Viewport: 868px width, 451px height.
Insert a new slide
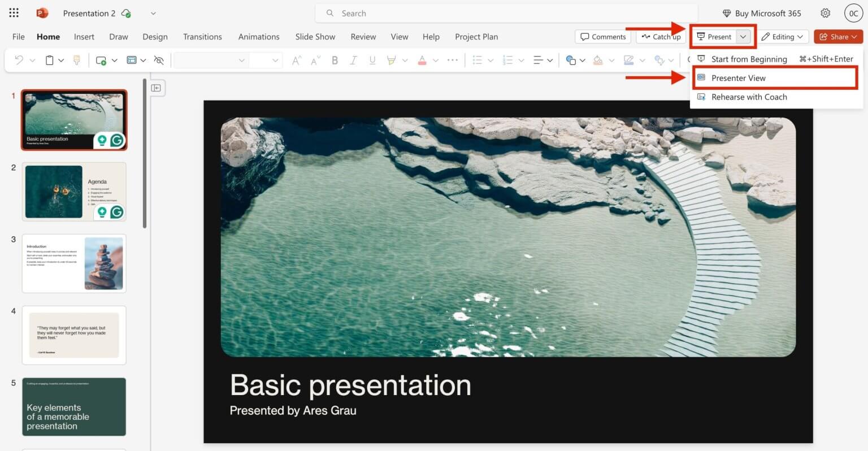pos(102,60)
